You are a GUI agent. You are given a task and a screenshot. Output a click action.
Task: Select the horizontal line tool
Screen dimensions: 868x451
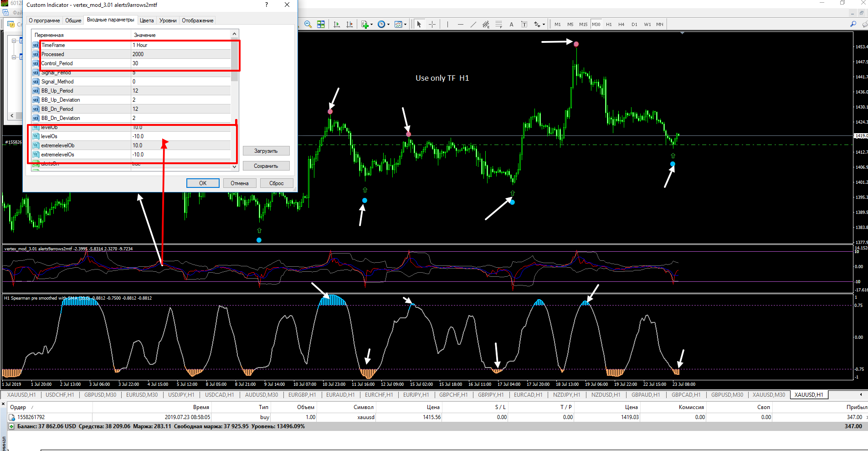[461, 24]
